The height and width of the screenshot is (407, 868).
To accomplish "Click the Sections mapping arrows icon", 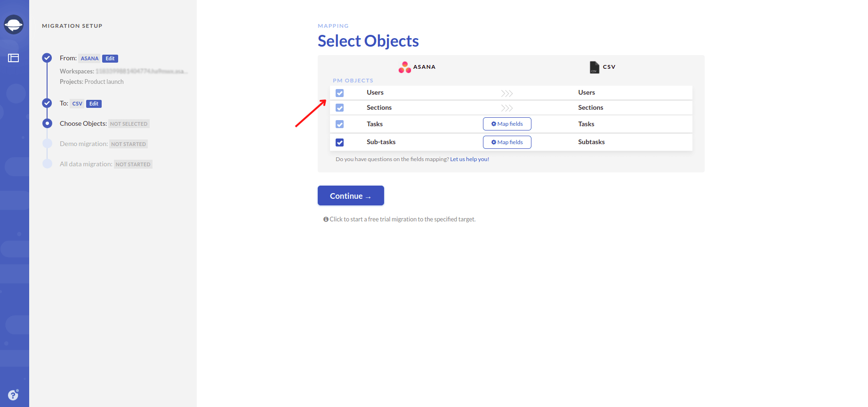I will click(x=507, y=108).
